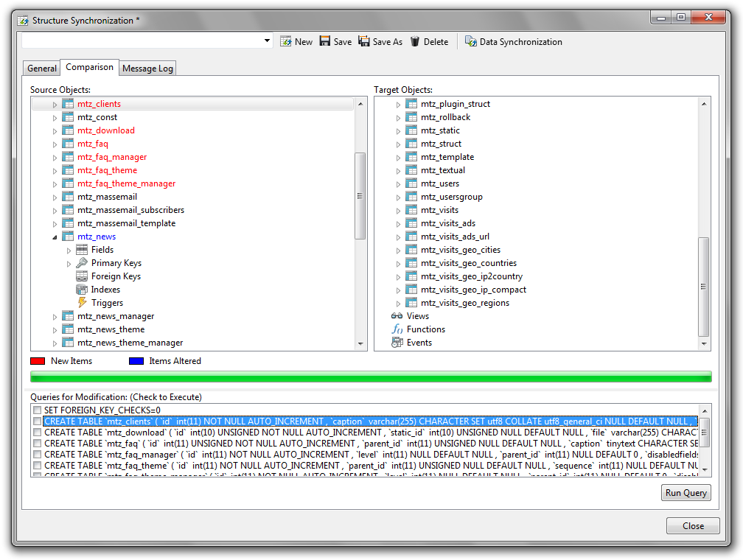Expand the mtz_news_manager source table
Viewport: 743px width, 560px height.
(x=55, y=317)
